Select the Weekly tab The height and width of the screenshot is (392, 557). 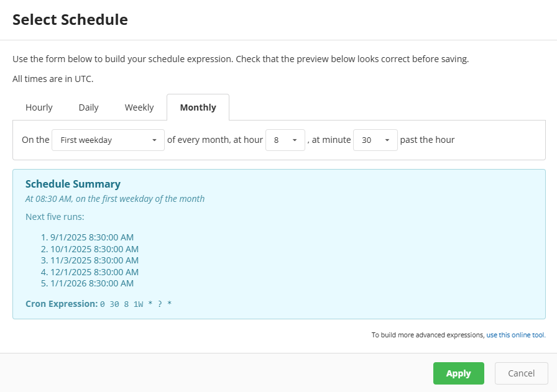[x=139, y=107]
